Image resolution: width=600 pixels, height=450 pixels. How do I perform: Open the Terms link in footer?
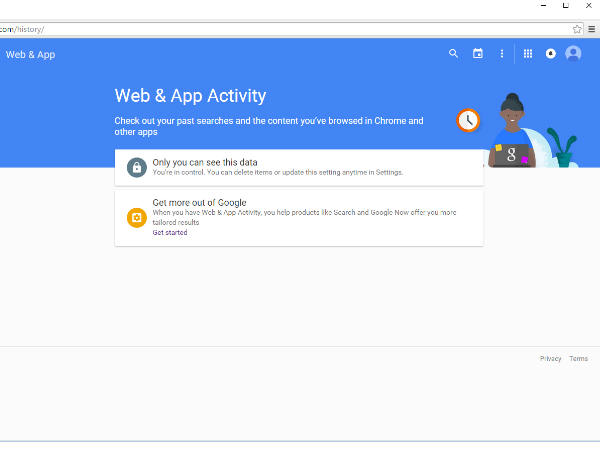[578, 358]
